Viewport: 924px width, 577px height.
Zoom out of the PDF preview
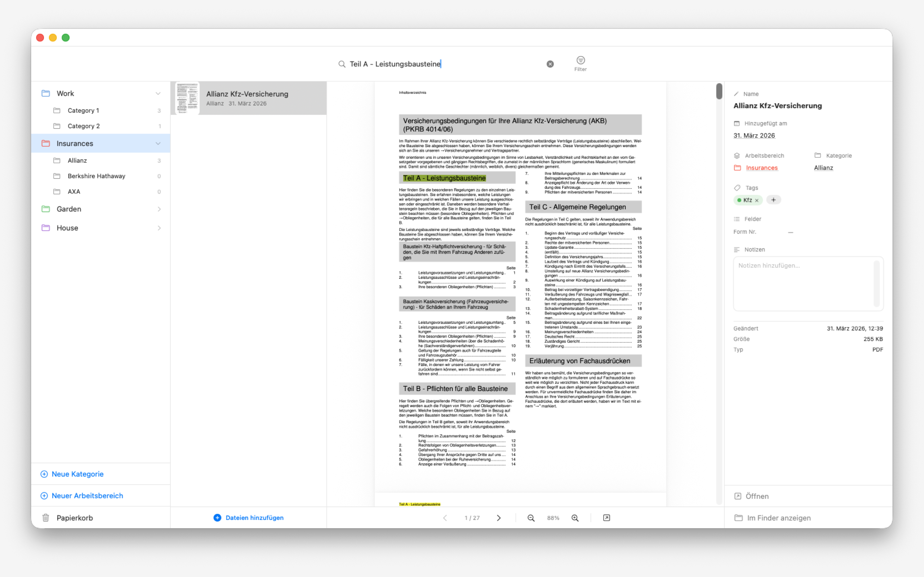click(x=531, y=518)
